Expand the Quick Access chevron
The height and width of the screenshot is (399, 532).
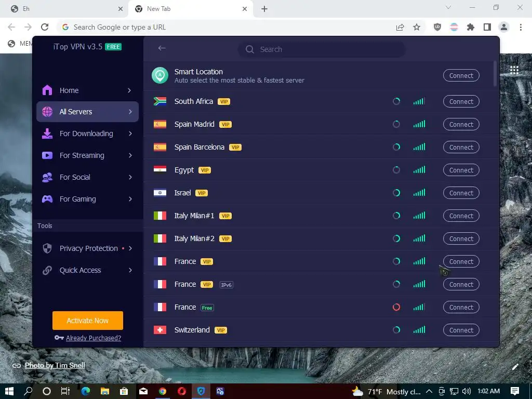click(x=130, y=270)
